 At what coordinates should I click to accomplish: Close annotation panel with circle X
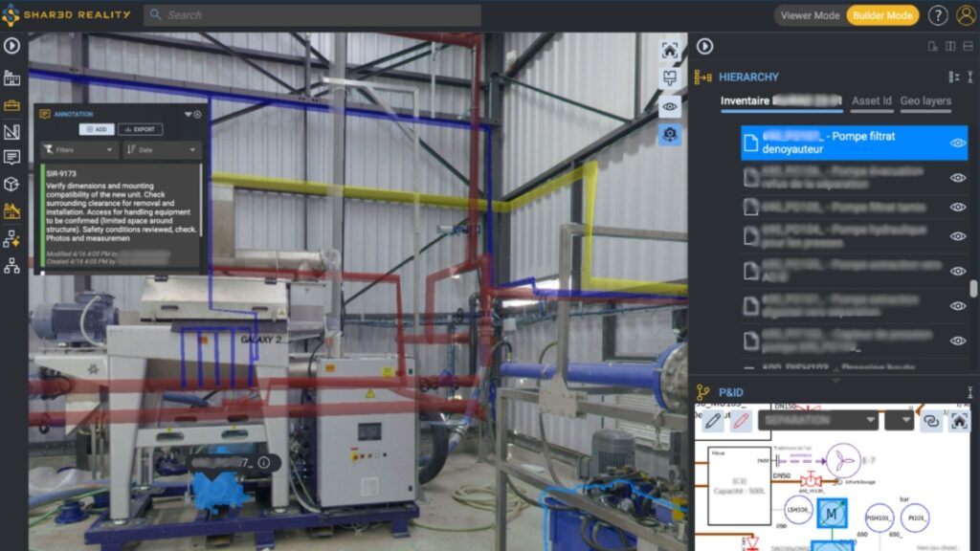pos(197,115)
